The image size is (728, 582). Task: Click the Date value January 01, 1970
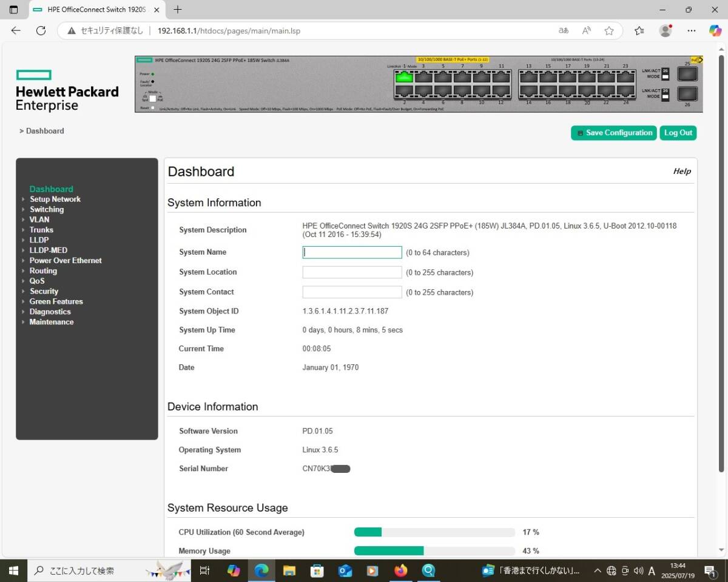coord(330,367)
